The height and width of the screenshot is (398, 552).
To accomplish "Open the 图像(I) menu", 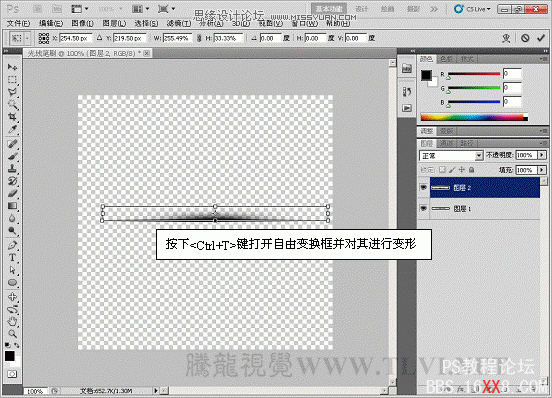I will coord(82,23).
